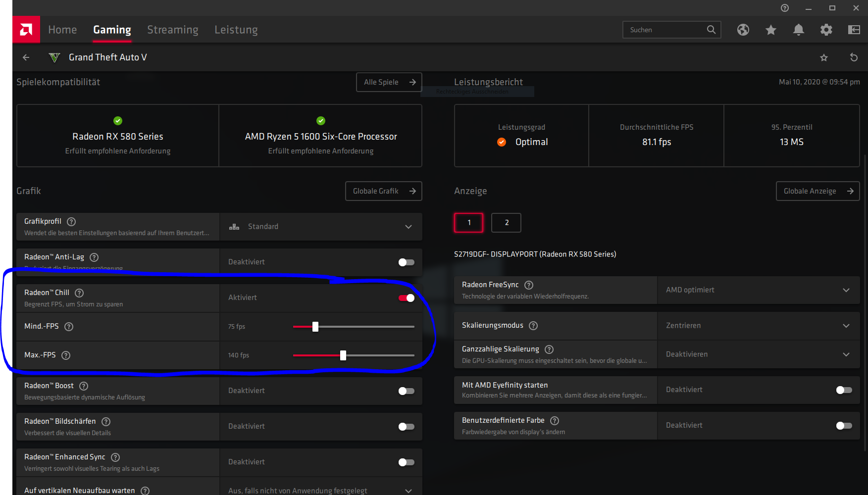Screen dimensions: 868x495
Task: Enable Benutzerdefinierte Farbe toggle
Action: (844, 426)
